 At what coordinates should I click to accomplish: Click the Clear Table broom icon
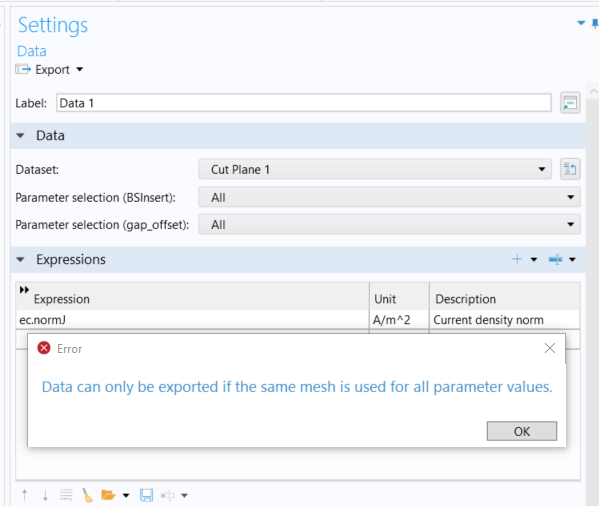click(87, 495)
